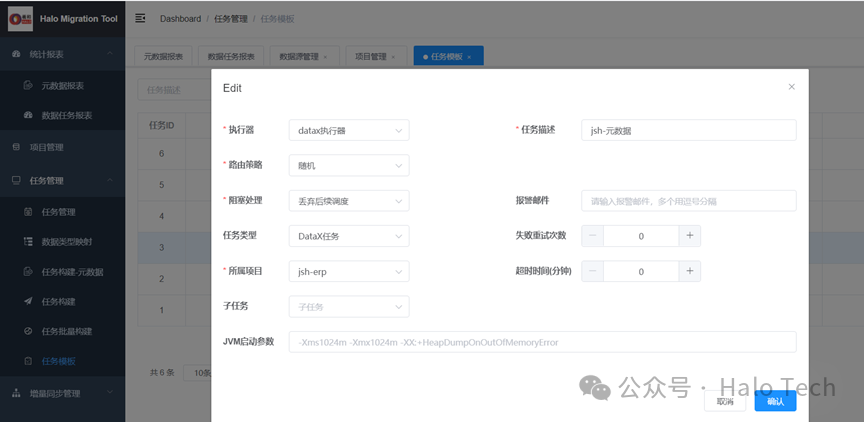864x422 pixels.
Task: Decrease 超时时间(分钟) with minus button
Action: tap(592, 271)
